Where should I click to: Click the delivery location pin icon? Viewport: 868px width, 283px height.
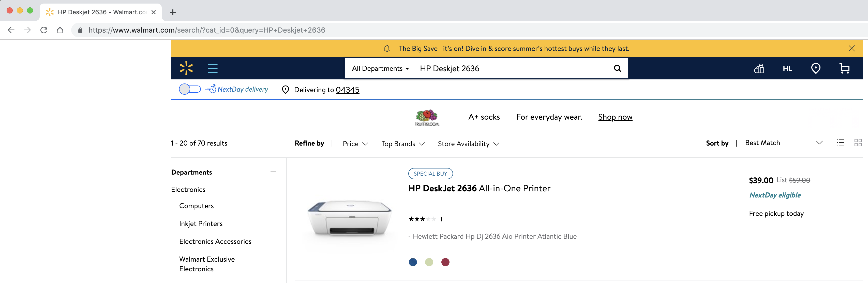coord(285,89)
